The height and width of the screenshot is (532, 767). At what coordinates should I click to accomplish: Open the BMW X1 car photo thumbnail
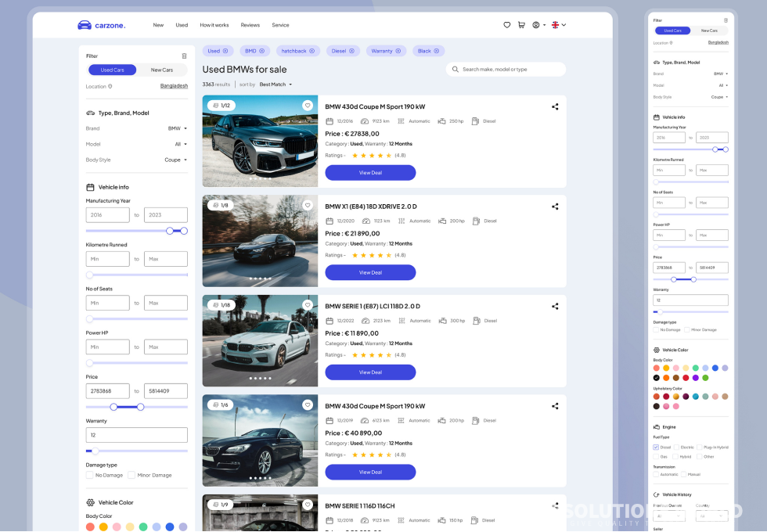tap(260, 241)
